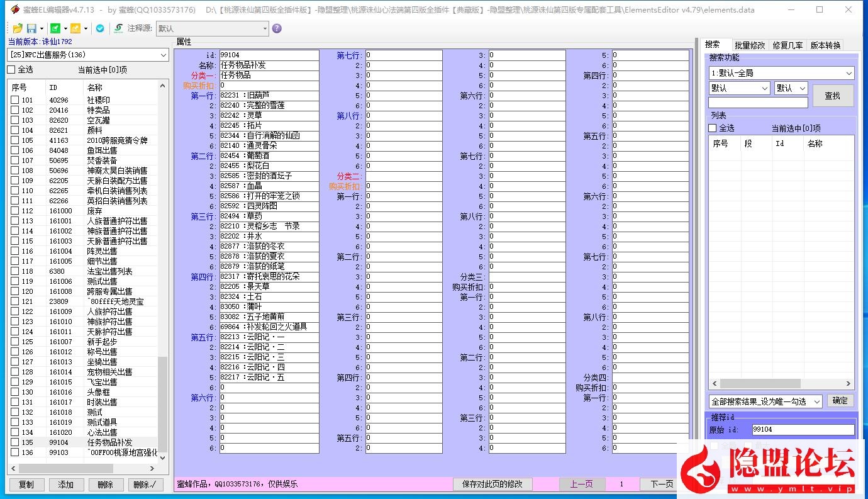Expand the yellow export dropdown arrow
This screenshot has height=499, width=868.
(86, 28)
